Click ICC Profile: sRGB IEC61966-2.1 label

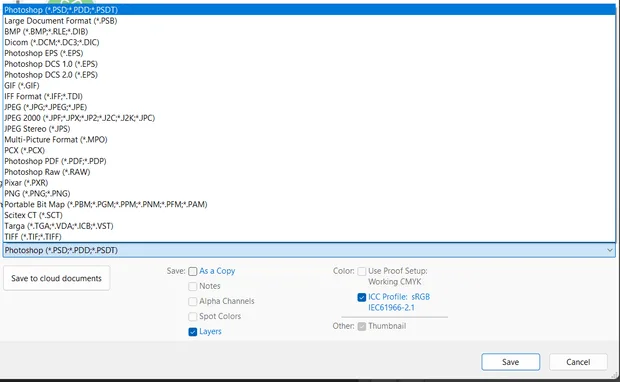tap(399, 302)
